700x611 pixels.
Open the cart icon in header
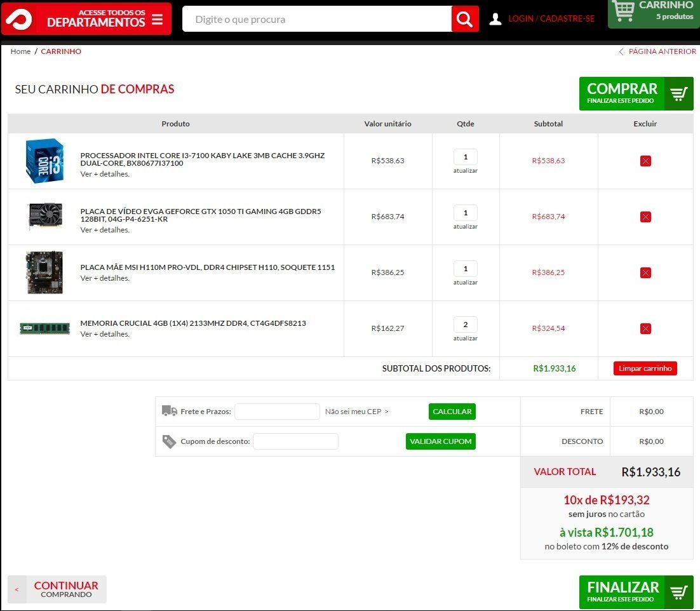(623, 10)
